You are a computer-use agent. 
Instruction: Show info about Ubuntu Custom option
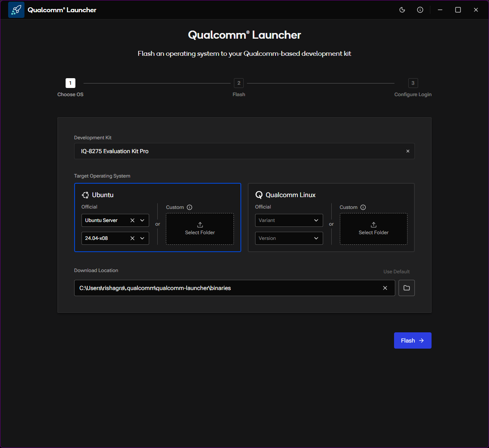click(189, 207)
